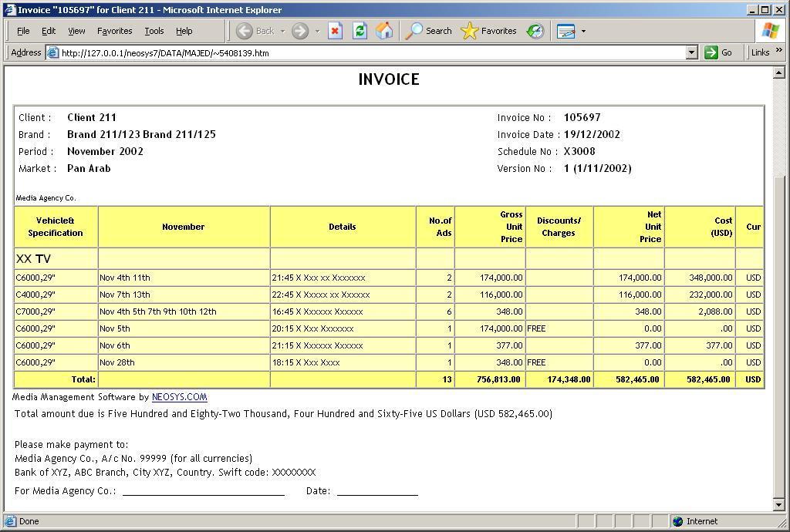790x532 pixels.
Task: Click the vertical scrollbar down arrow
Action: 778,505
